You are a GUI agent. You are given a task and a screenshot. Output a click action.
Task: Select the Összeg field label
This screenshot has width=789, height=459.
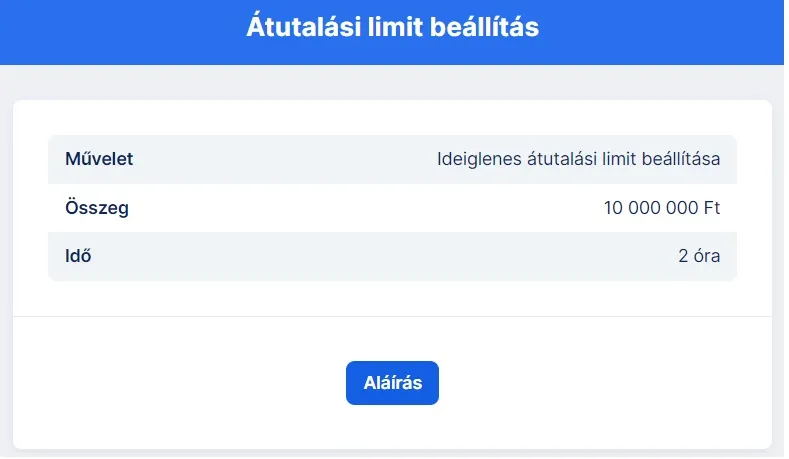tap(97, 208)
